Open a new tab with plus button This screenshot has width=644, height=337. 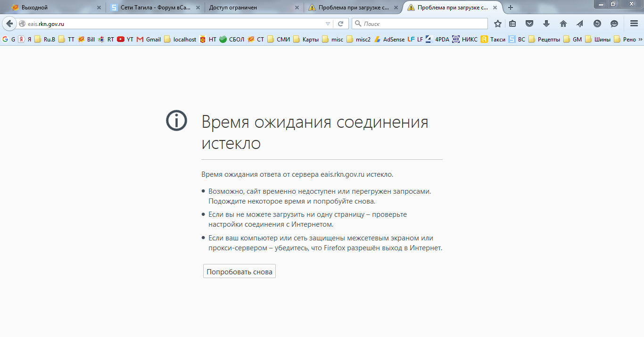click(x=510, y=8)
